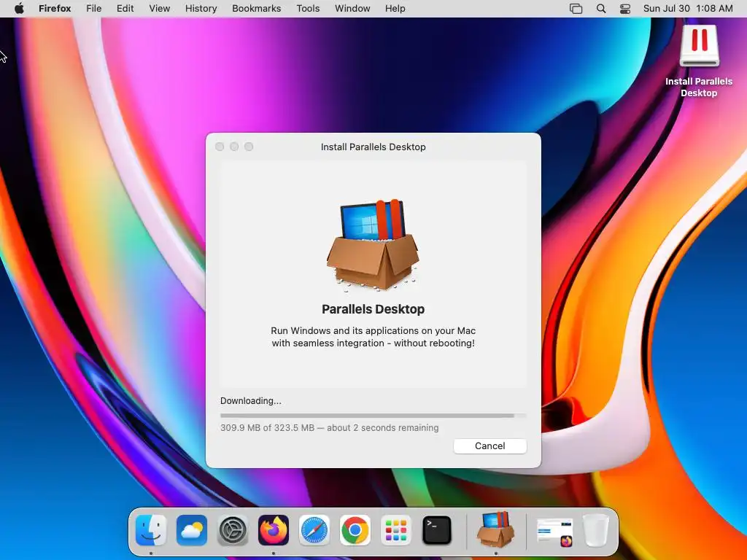Cancel the Parallels Desktop download
The width and height of the screenshot is (747, 560).
(489, 446)
